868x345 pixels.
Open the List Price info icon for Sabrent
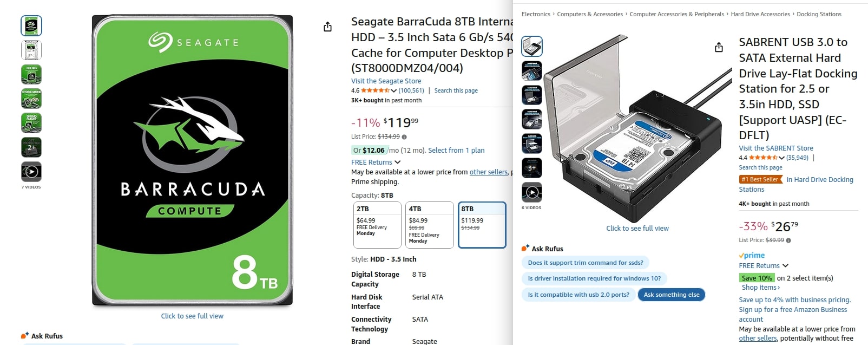(788, 240)
